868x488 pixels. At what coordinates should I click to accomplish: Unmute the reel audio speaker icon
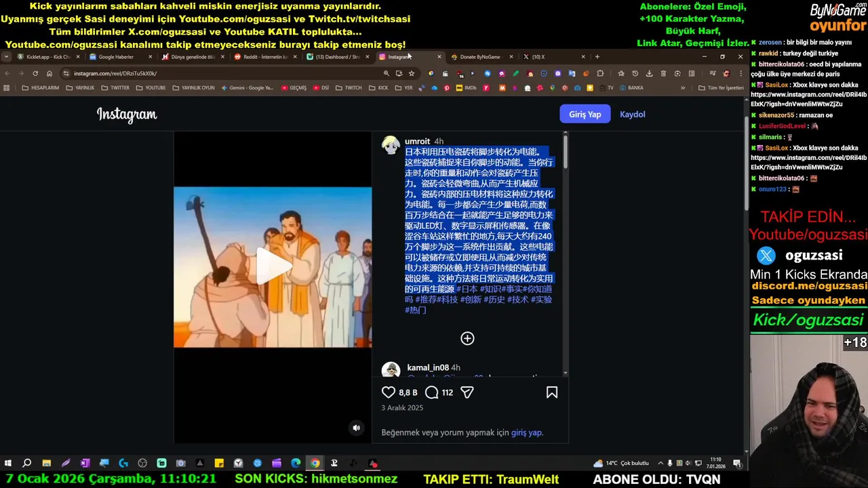[x=356, y=428]
